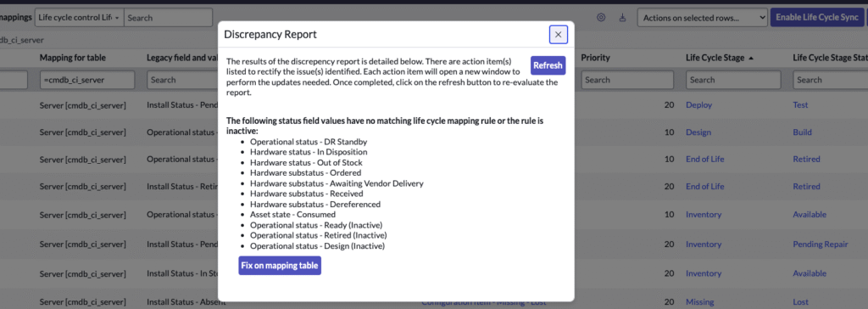Screen dimensions: 868x309
Task: Open the list settings gear icon
Action: tap(601, 18)
